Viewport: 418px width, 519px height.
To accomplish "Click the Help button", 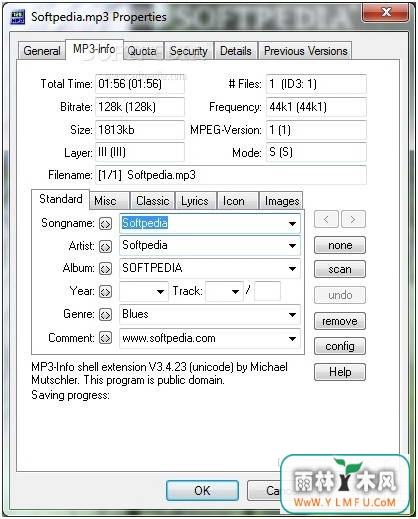I will point(340,372).
